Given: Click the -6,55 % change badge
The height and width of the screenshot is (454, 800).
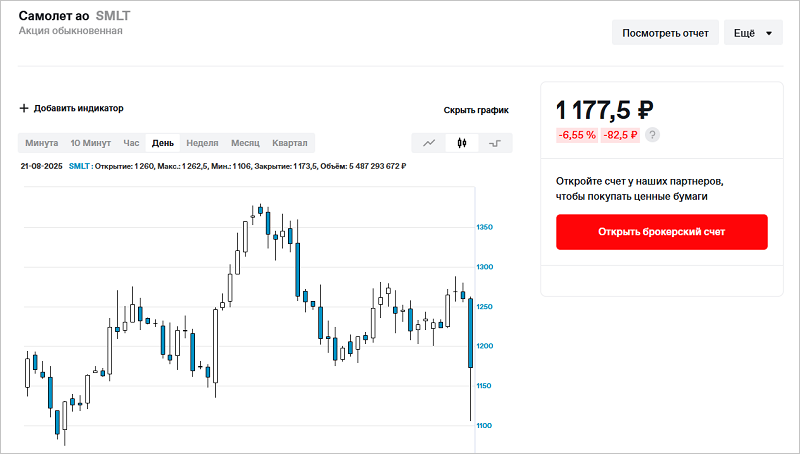Looking at the screenshot, I should [x=576, y=135].
